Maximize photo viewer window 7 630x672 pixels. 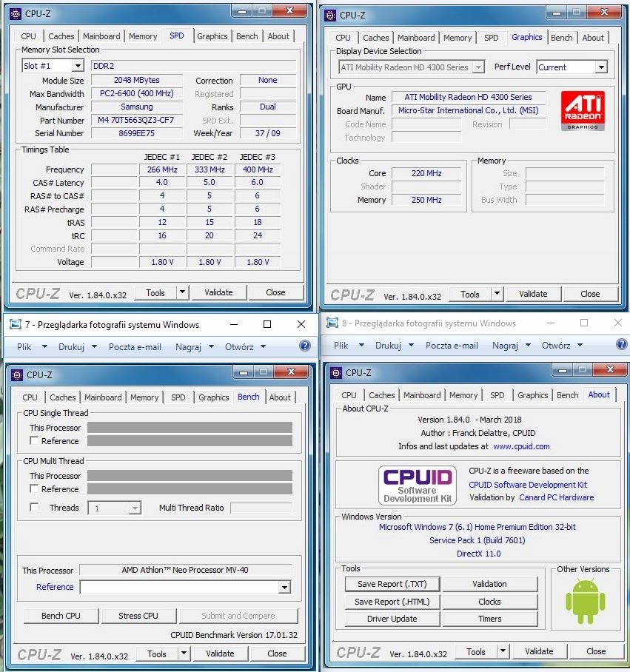(267, 324)
